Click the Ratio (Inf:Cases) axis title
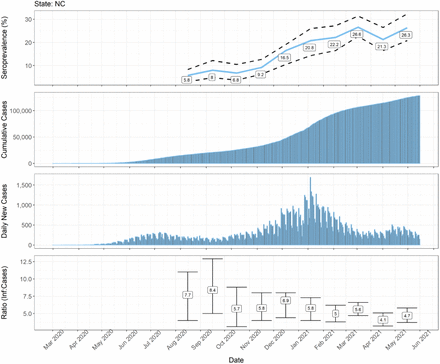 coord(4,293)
